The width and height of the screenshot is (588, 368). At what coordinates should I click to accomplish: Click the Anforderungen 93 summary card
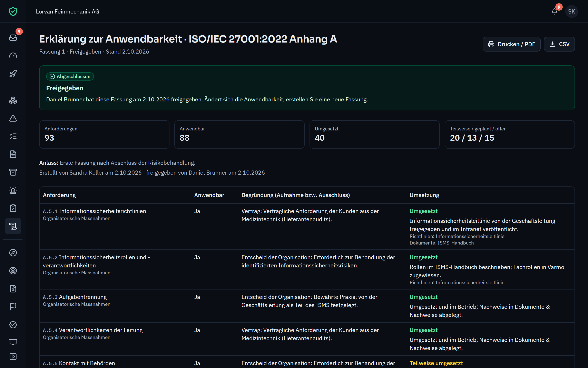[104, 135]
